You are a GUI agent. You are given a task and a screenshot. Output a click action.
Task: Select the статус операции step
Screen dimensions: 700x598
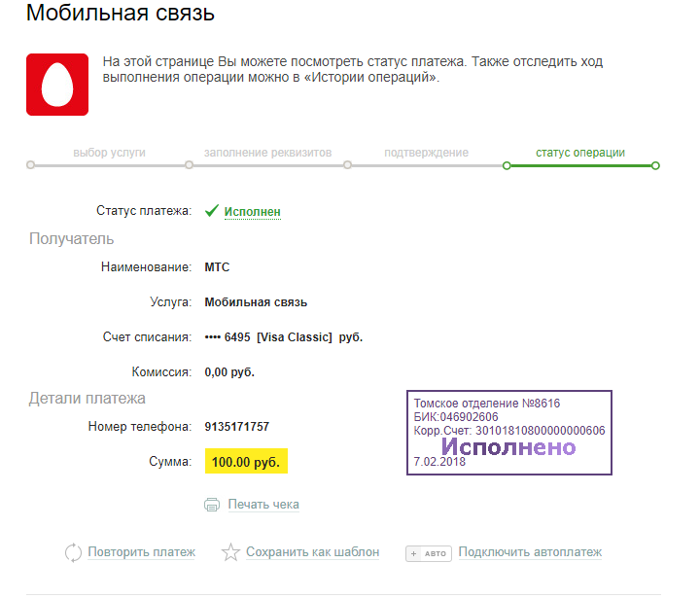pos(580,153)
